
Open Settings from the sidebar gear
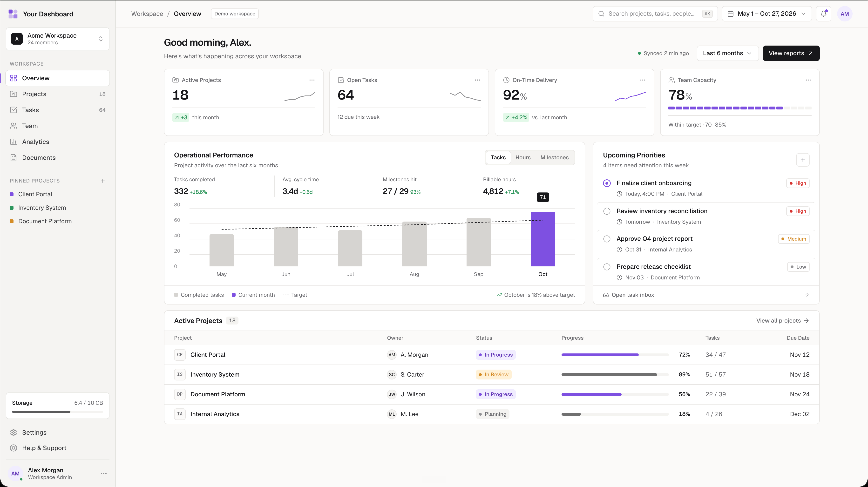(14, 433)
